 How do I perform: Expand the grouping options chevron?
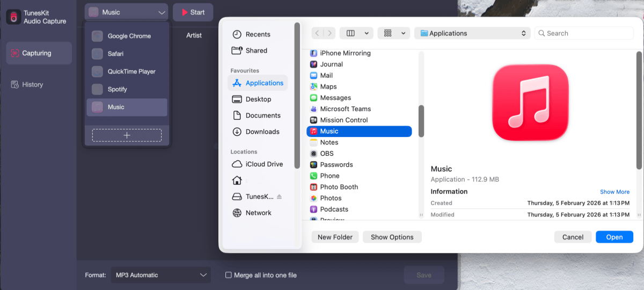click(x=404, y=33)
